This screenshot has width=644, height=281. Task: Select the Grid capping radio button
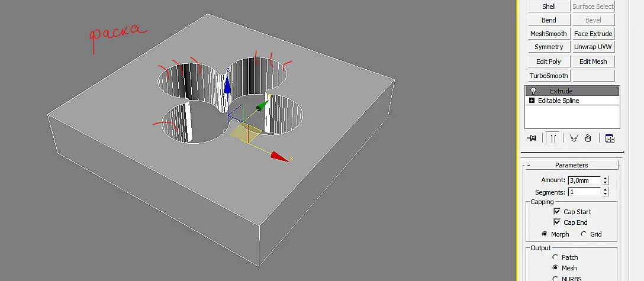[x=584, y=234]
